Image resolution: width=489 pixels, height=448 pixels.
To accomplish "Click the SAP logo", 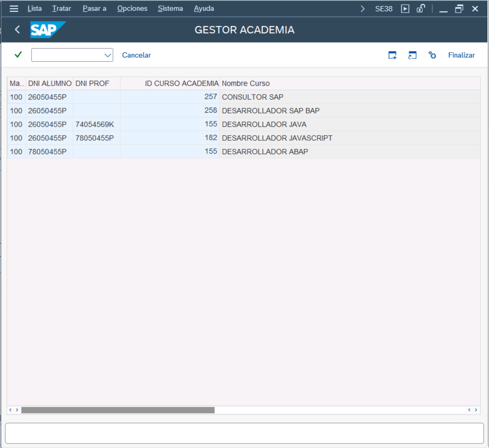I will tap(48, 29).
